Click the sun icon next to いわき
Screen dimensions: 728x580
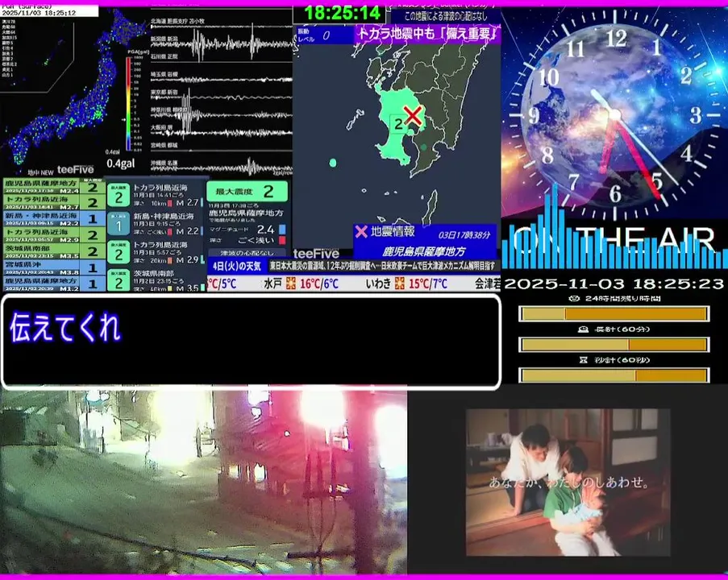click(x=399, y=283)
